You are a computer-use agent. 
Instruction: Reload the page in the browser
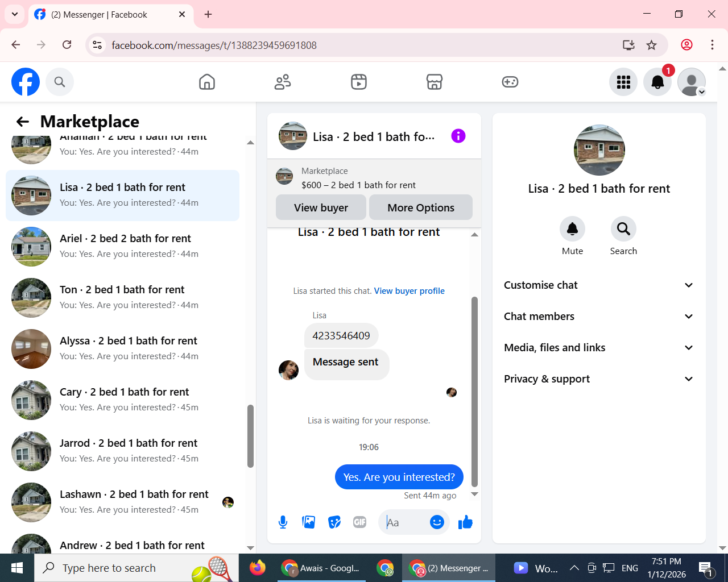67,45
